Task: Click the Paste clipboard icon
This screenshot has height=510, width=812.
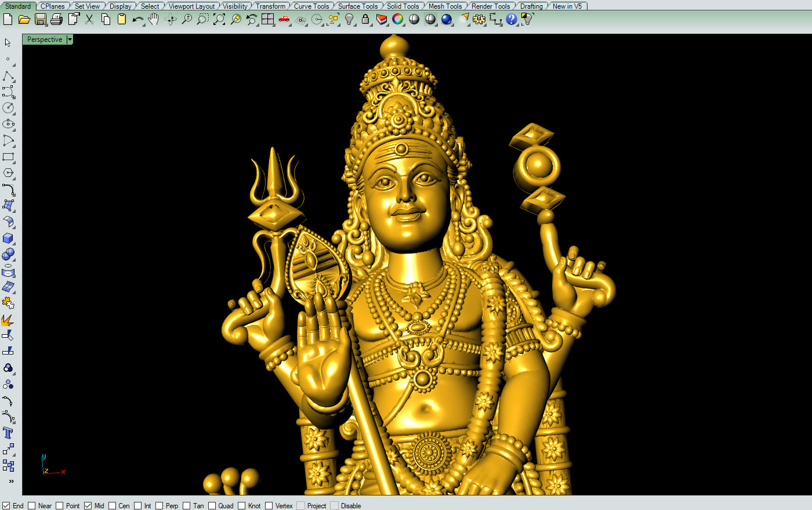Action: coord(122,19)
